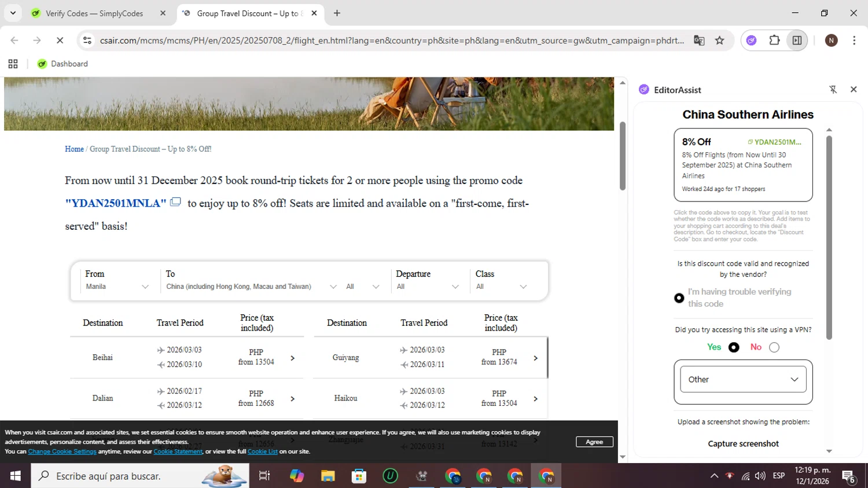This screenshot has height=488, width=868.
Task: Open the Copilot icon on taskbar
Action: [297, 476]
